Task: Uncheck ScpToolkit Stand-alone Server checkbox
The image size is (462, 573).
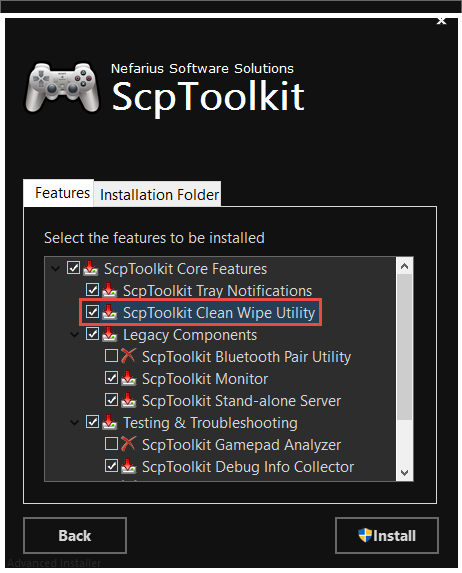Action: pyautogui.click(x=111, y=399)
